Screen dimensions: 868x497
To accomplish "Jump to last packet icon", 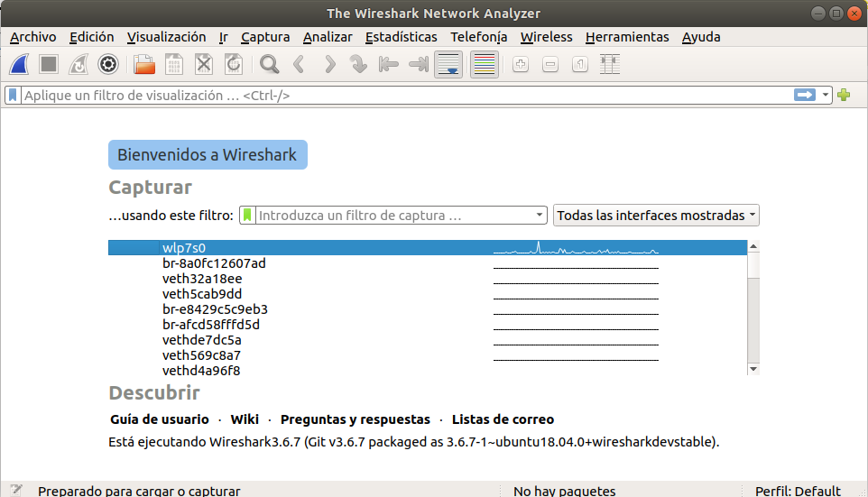I will tap(419, 64).
